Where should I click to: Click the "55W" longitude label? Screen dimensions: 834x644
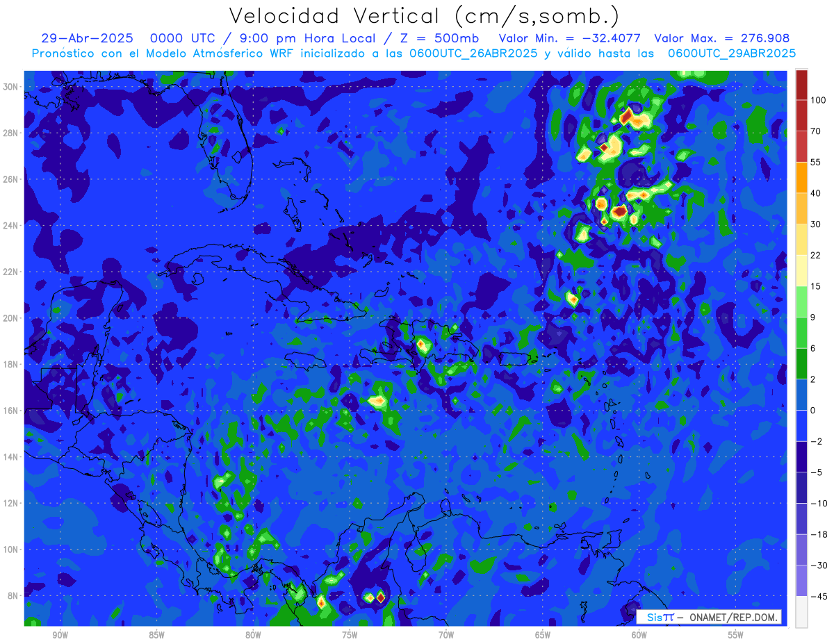click(x=736, y=635)
